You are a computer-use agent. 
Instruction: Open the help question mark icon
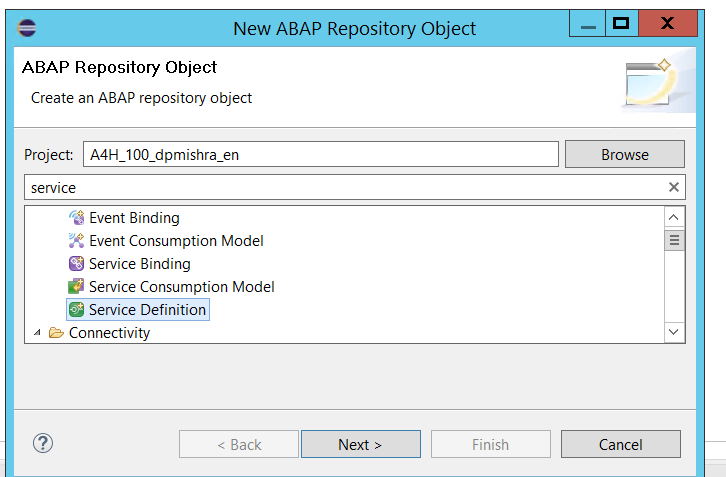pos(43,443)
